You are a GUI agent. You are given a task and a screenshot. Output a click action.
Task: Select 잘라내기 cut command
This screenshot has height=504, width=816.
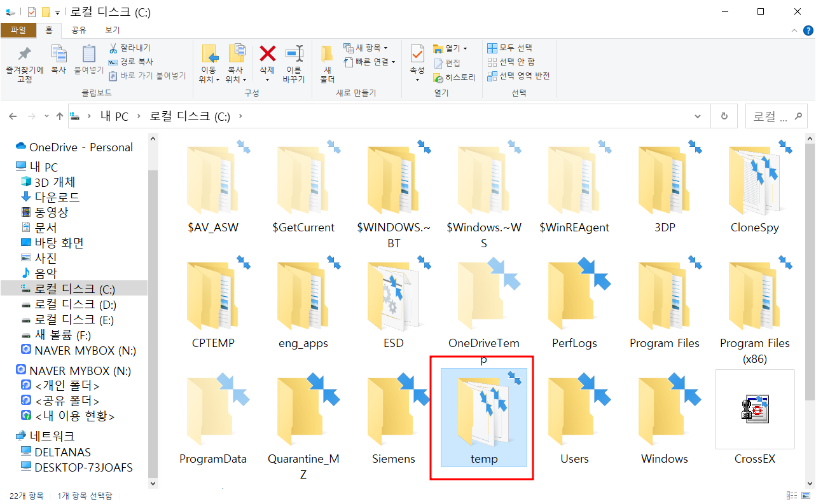130,48
